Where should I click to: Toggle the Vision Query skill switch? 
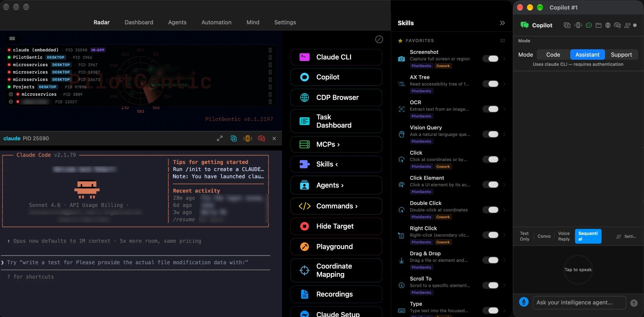pos(490,134)
